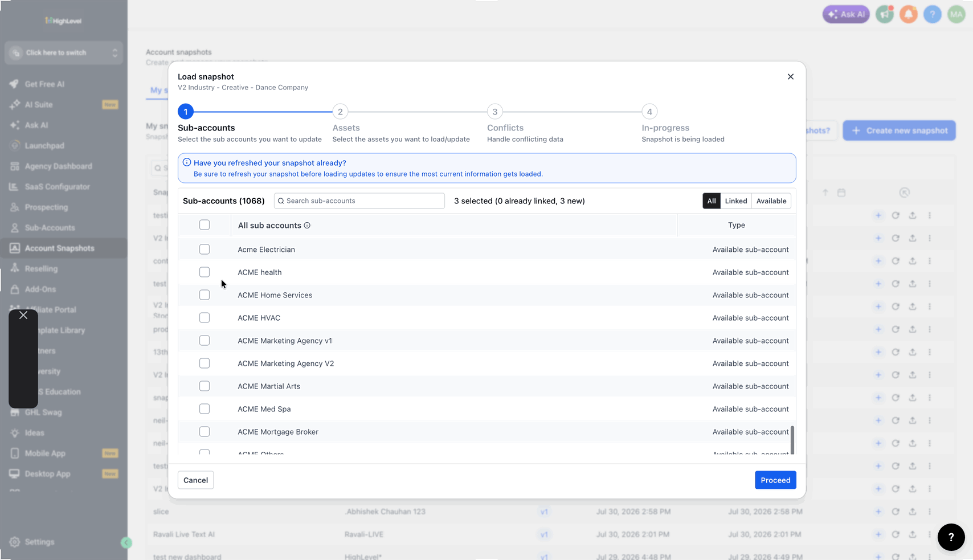The width and height of the screenshot is (973, 560).
Task: Click the plus icon in Ravali Live Text AI row
Action: point(878,534)
